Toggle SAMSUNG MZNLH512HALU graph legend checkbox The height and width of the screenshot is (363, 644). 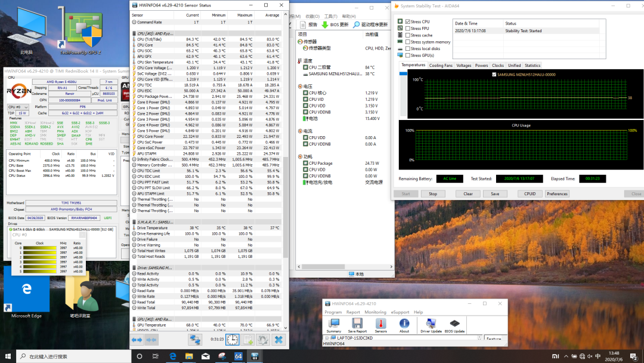(x=494, y=75)
